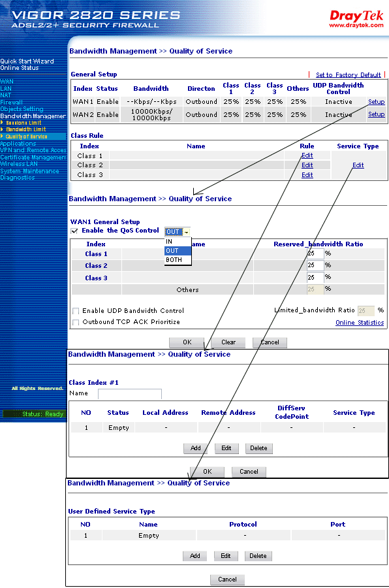Click arrow icon beside Bandwidth Limit

(x=2, y=129)
